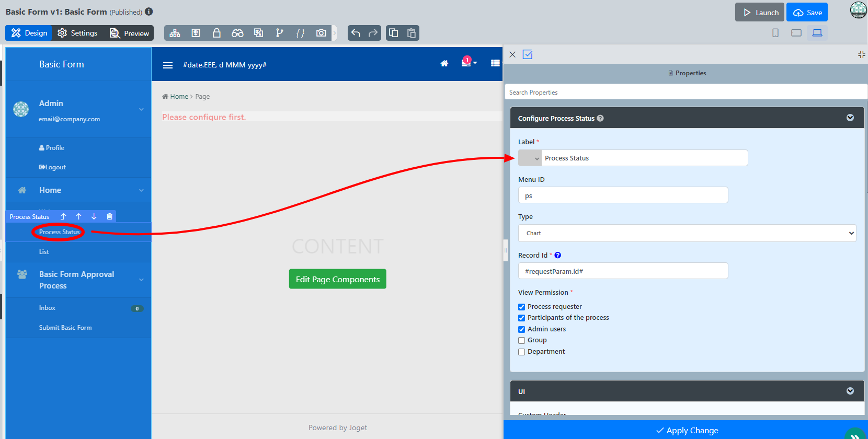
Task: Click the Basic Form sidebar title
Action: tap(62, 64)
